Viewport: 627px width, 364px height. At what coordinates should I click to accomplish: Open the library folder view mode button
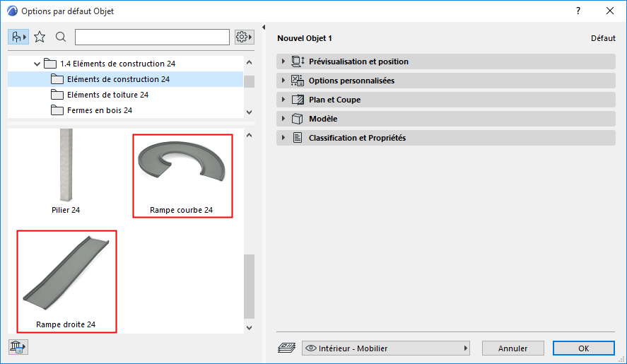18,37
